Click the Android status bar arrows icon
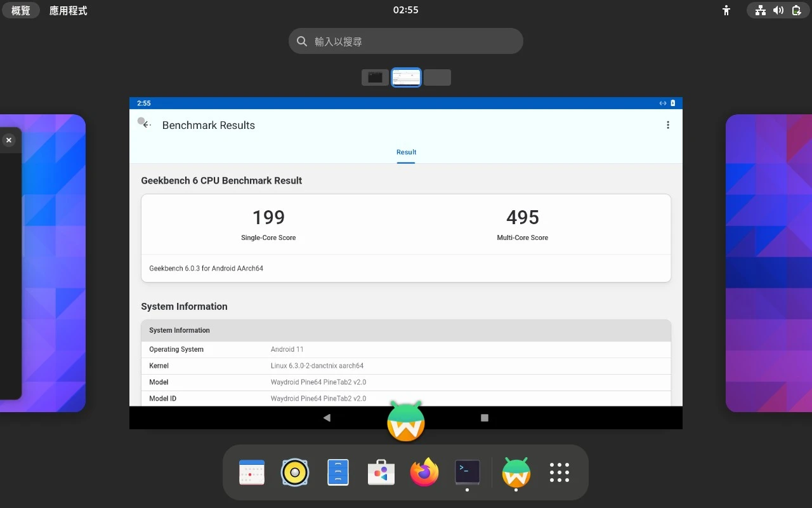 click(x=663, y=103)
